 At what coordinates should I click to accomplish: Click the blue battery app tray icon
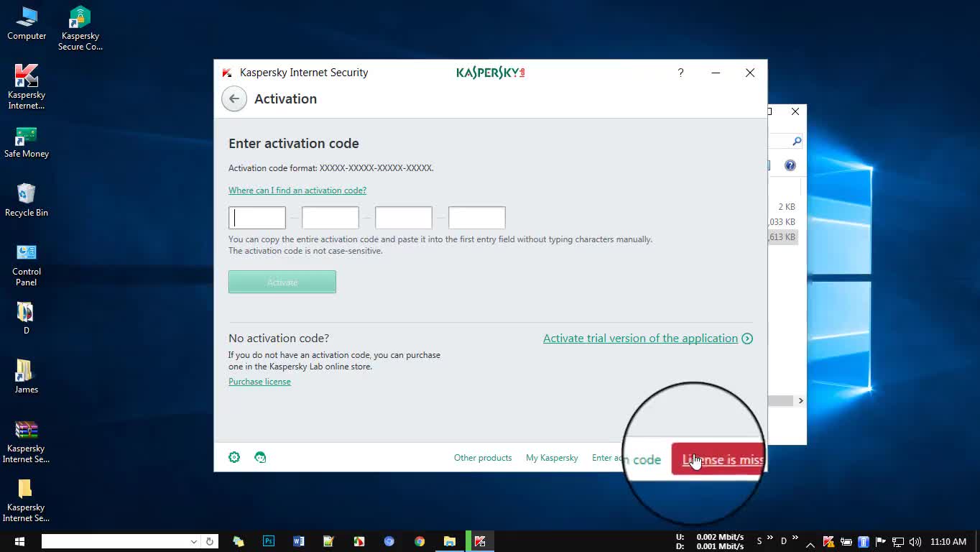pyautogui.click(x=864, y=542)
